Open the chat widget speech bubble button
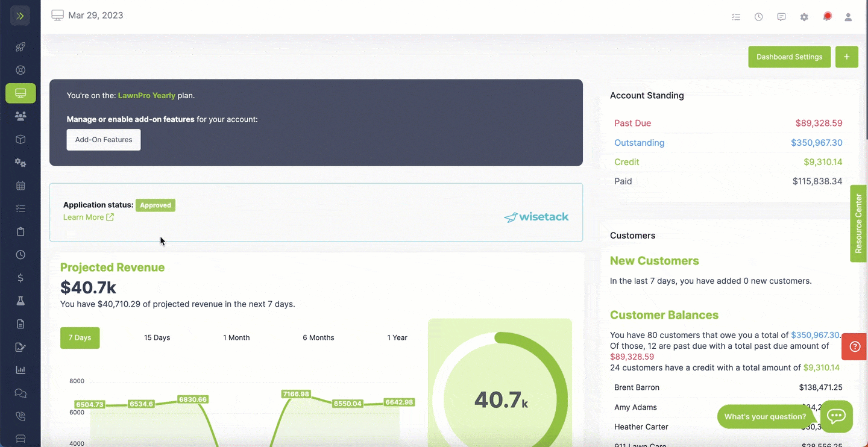The height and width of the screenshot is (447, 868). pyautogui.click(x=837, y=416)
